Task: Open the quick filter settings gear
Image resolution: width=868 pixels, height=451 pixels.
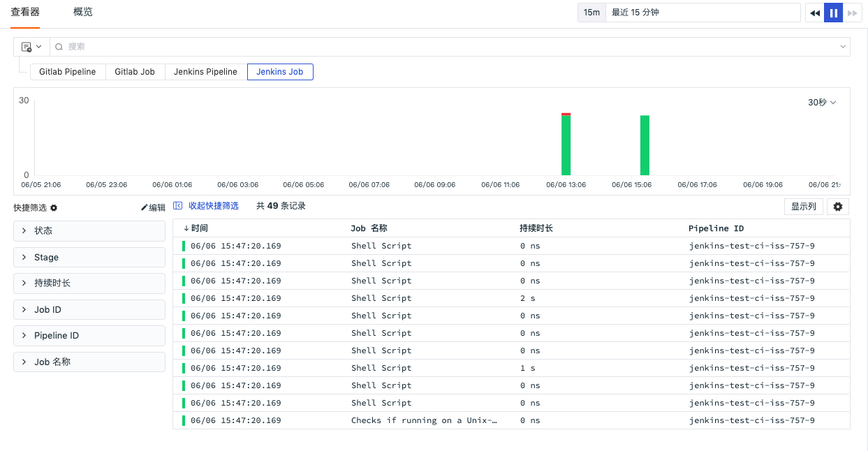Action: coord(54,207)
